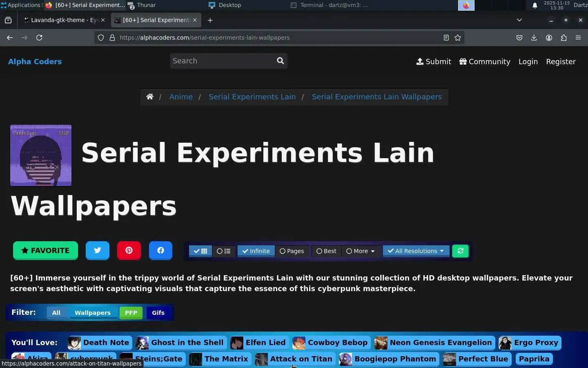Open the Submit link
The width and height of the screenshot is (588, 368).
pyautogui.click(x=434, y=62)
